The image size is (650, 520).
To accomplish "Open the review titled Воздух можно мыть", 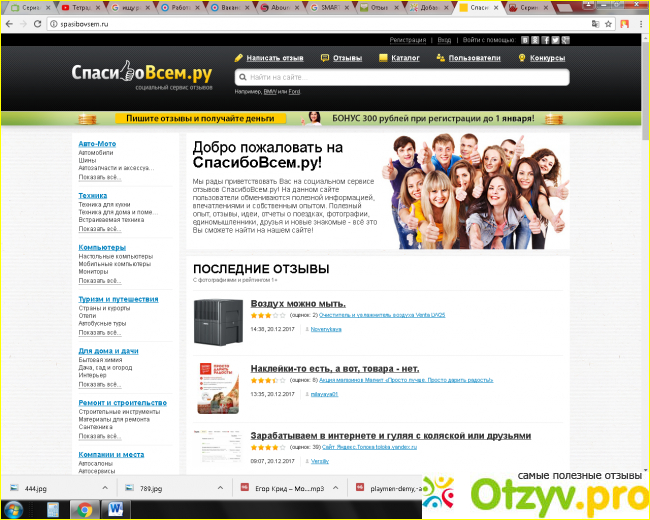I will (x=298, y=303).
